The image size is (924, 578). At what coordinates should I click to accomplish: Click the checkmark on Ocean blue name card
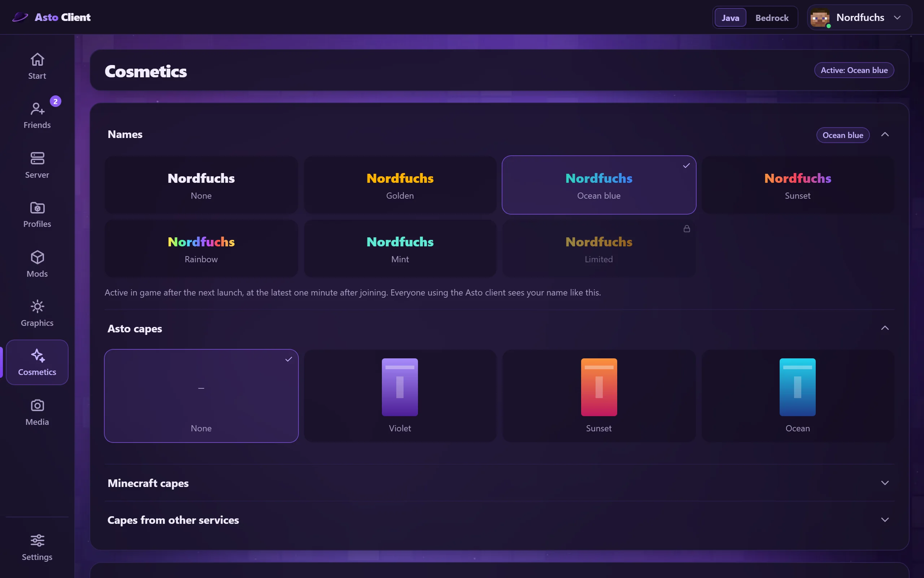(687, 165)
